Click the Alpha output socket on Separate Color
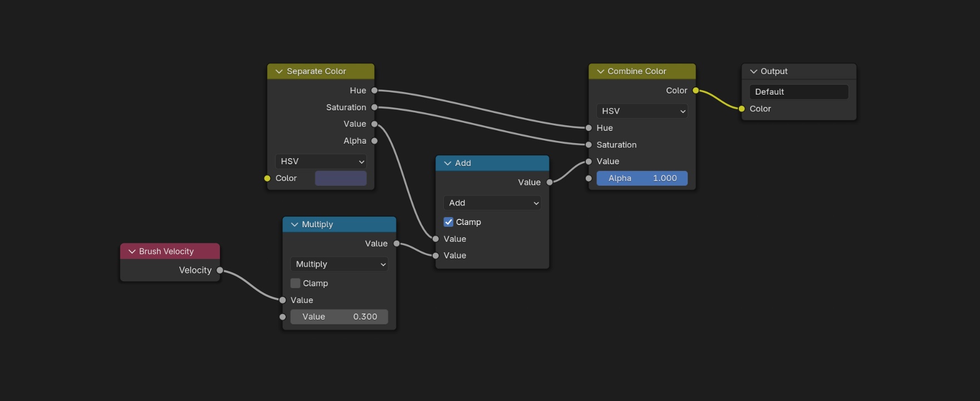Screen dimensions: 980x401 pos(374,141)
